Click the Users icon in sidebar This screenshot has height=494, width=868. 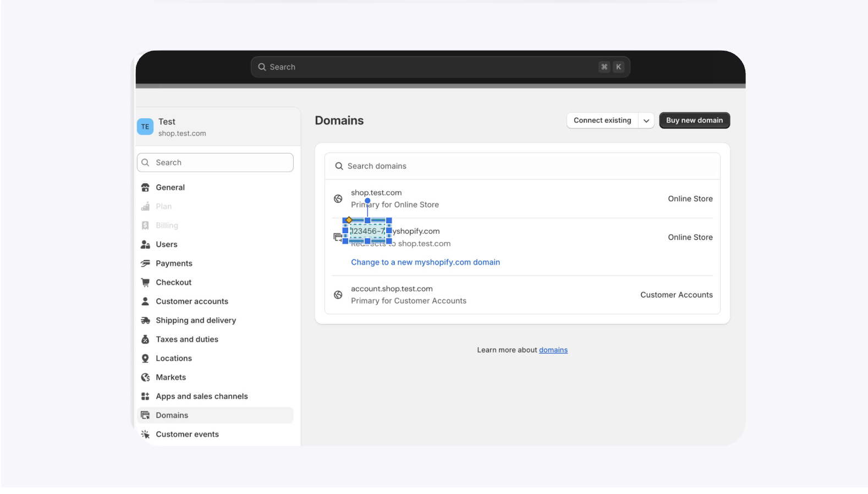(145, 244)
